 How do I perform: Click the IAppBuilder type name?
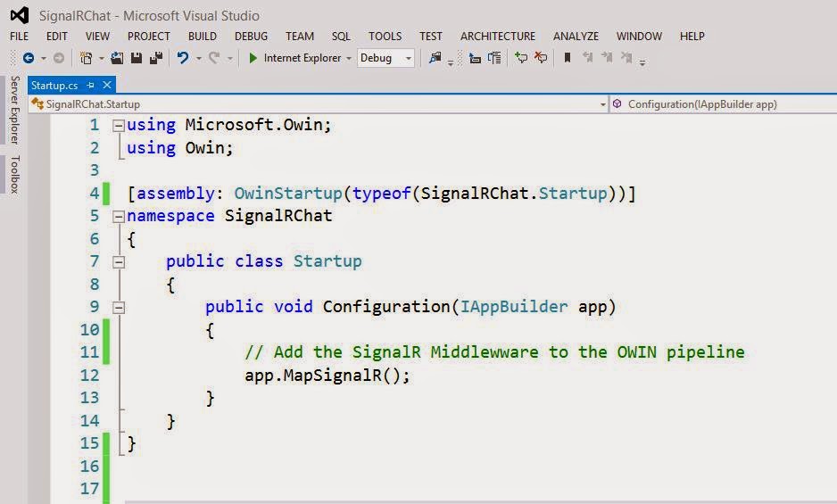514,307
